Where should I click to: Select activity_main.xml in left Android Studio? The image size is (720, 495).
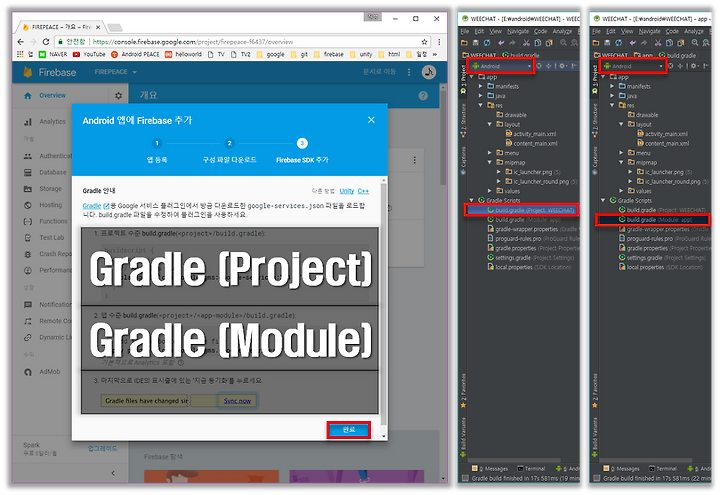[x=531, y=134]
